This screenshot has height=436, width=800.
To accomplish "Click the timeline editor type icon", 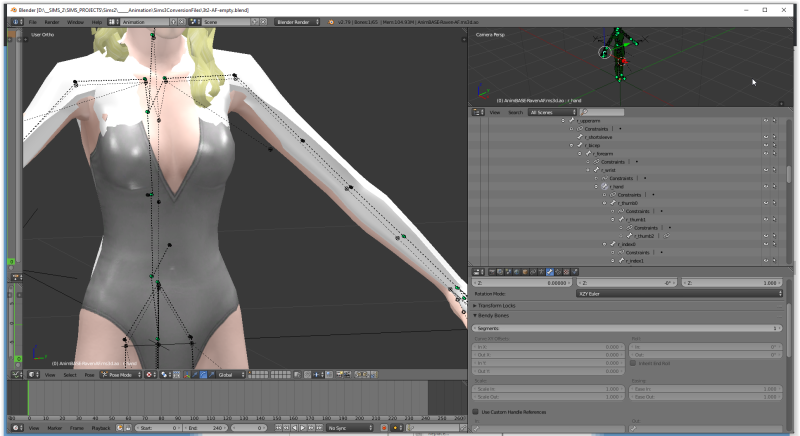I will point(17,427).
